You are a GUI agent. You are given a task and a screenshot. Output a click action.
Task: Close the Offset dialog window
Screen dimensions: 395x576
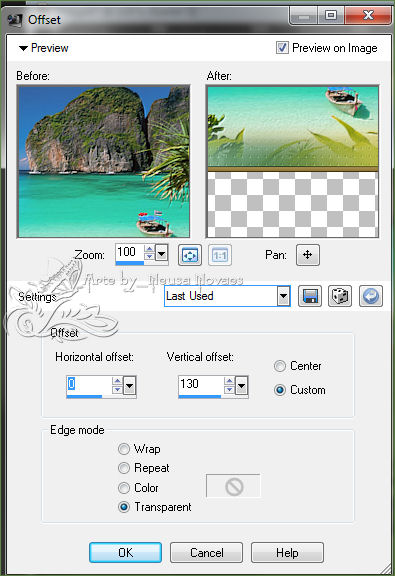(x=368, y=15)
